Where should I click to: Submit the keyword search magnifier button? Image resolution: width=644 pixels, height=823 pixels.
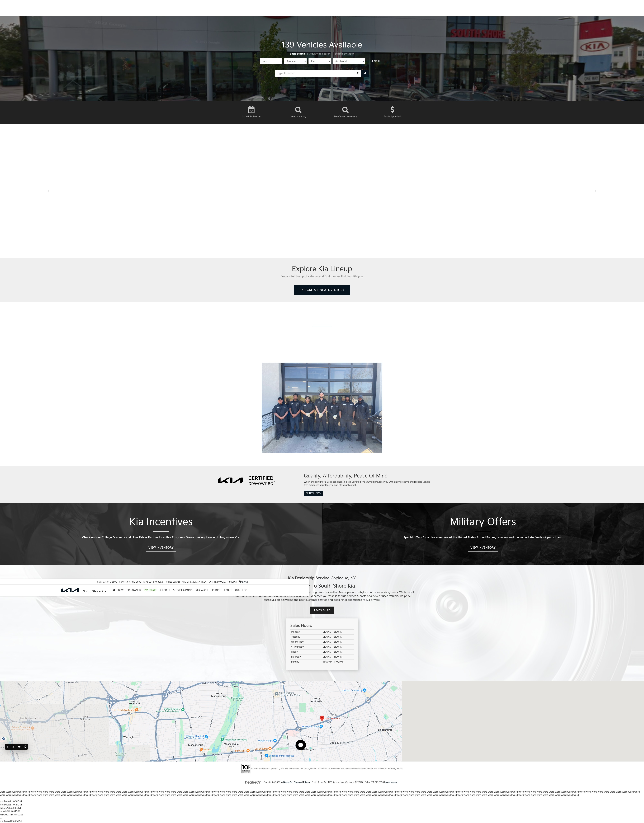click(365, 73)
